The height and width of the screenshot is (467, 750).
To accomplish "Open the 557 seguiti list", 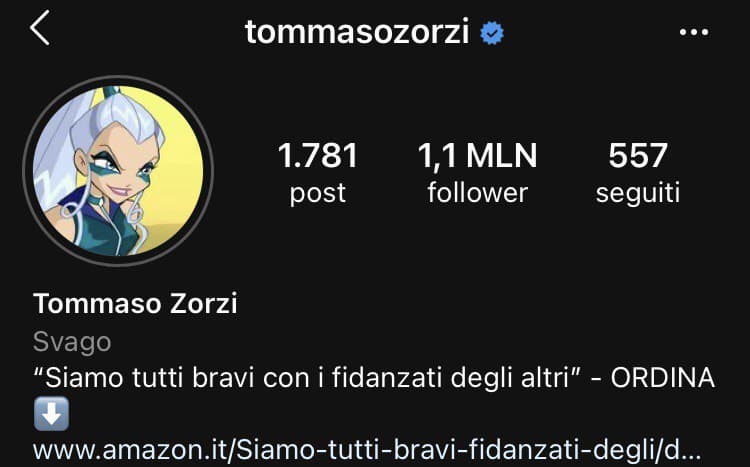I will [x=638, y=173].
